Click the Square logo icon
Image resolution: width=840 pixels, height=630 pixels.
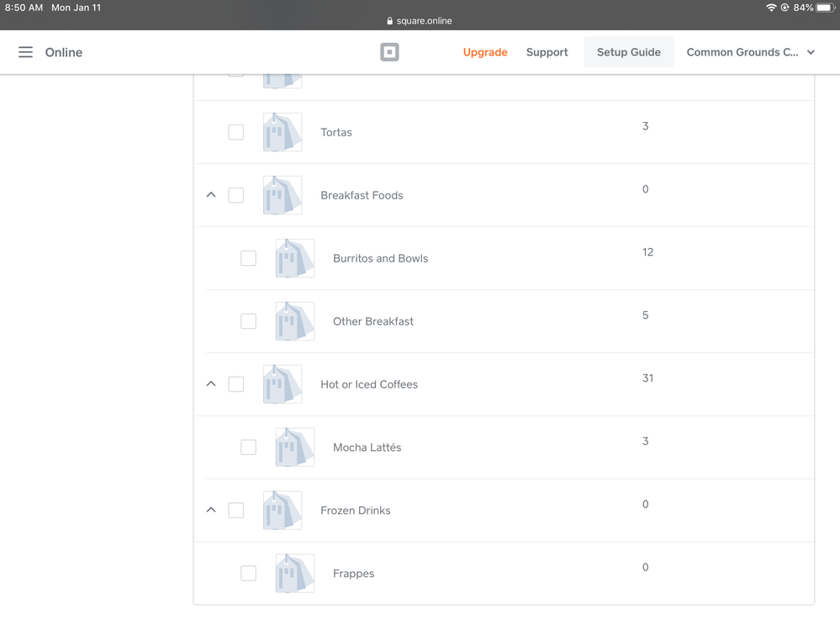click(389, 52)
